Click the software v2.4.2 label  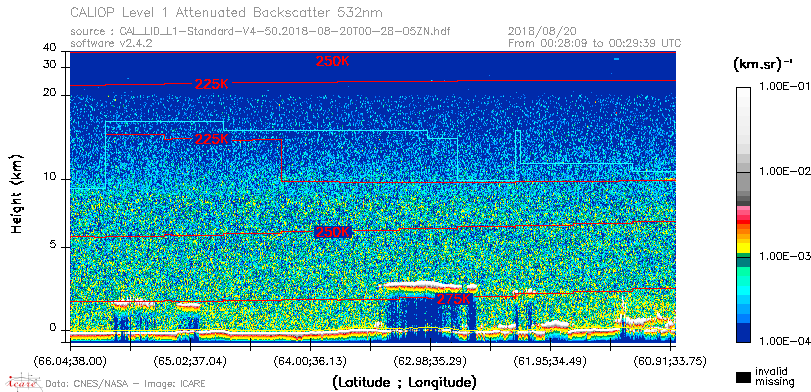click(111, 43)
